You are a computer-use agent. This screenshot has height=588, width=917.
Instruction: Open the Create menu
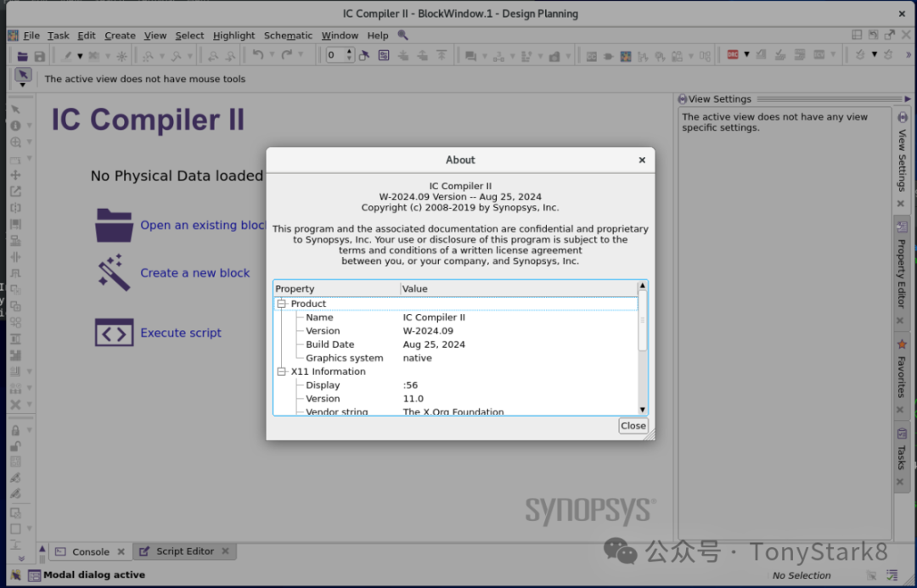[120, 36]
